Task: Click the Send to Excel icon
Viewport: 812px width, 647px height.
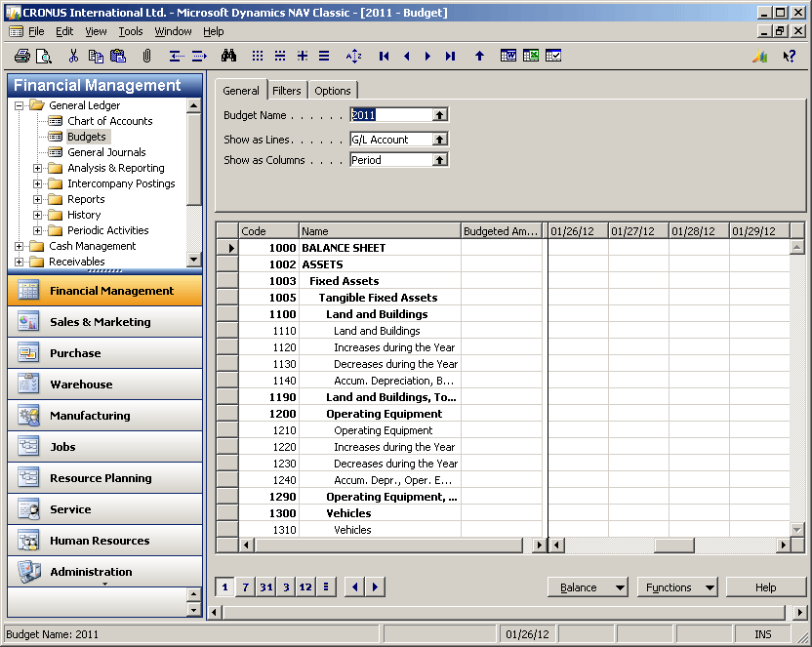Action: click(x=531, y=56)
